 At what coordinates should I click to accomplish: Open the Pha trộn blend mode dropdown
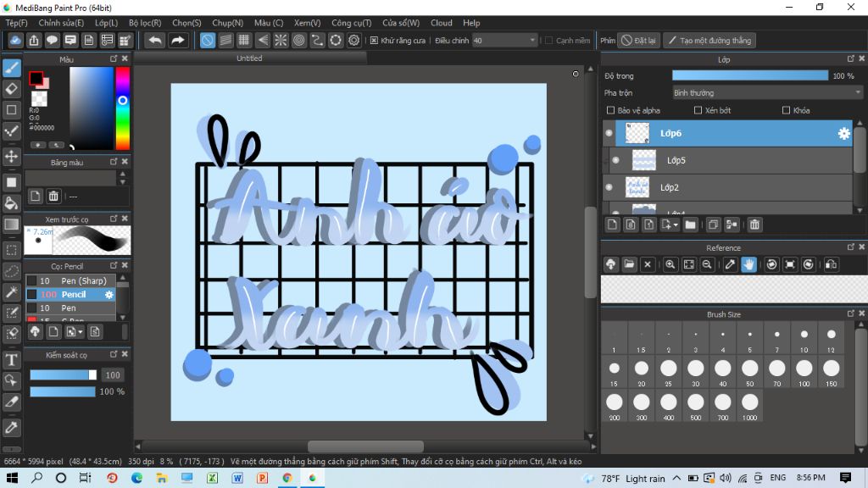pos(767,93)
